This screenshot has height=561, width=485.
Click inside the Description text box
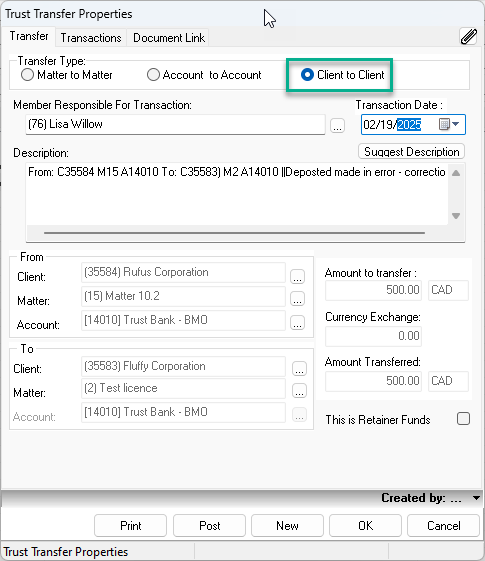237,195
